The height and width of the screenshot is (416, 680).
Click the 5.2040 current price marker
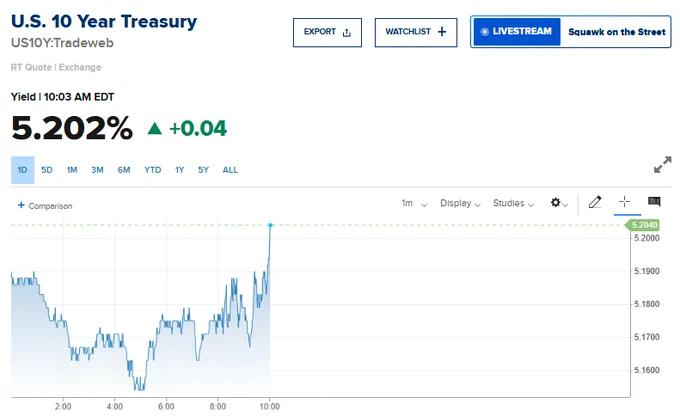click(x=644, y=225)
